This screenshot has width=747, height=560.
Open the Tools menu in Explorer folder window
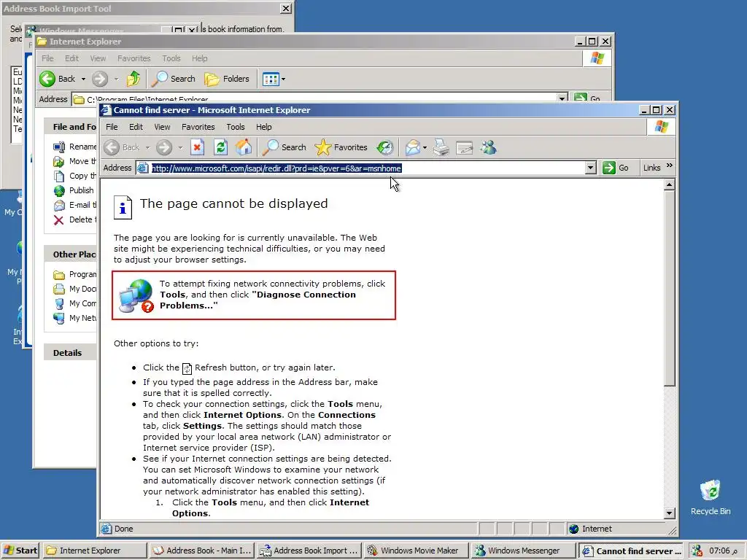pos(171,58)
